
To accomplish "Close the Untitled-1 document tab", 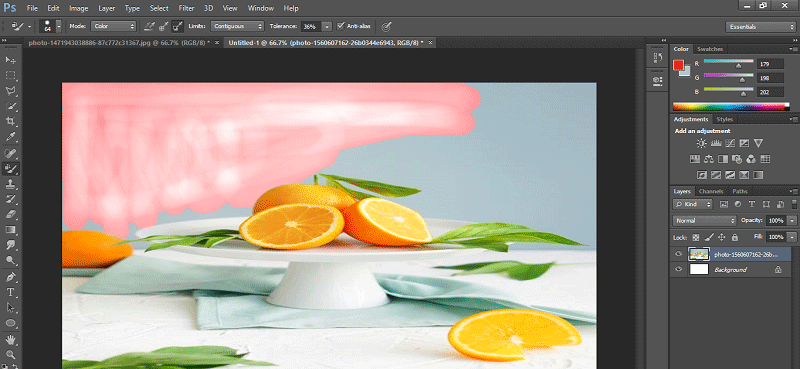I will coord(431,43).
